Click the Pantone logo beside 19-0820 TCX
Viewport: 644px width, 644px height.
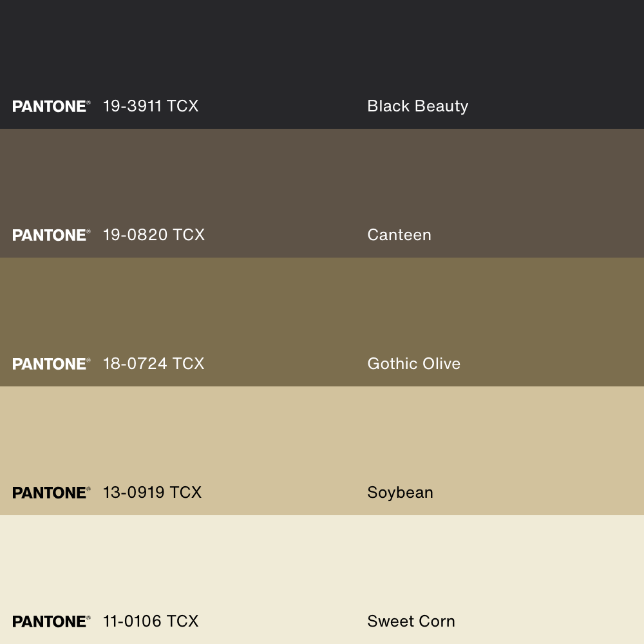(x=52, y=235)
